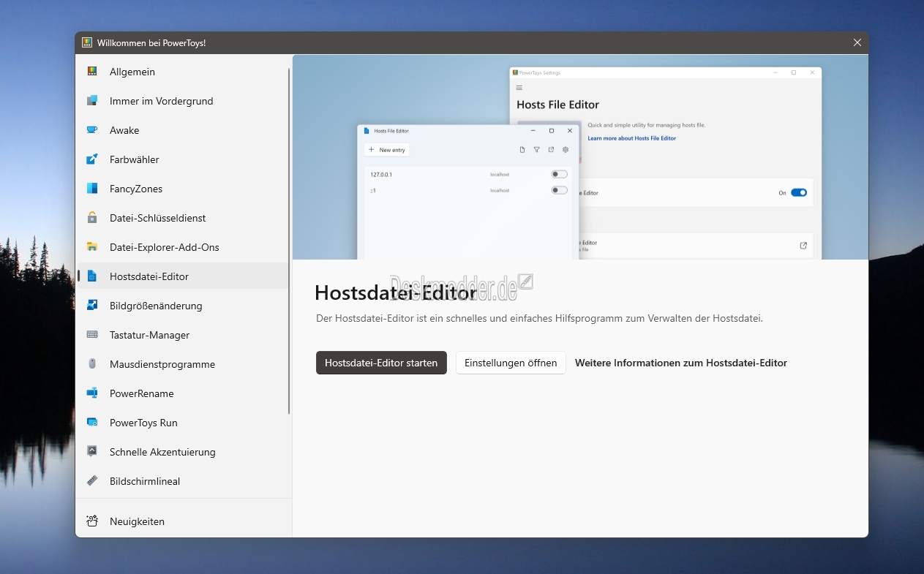Switch off the On toggle in the settings preview
The image size is (924, 574).
point(799,193)
